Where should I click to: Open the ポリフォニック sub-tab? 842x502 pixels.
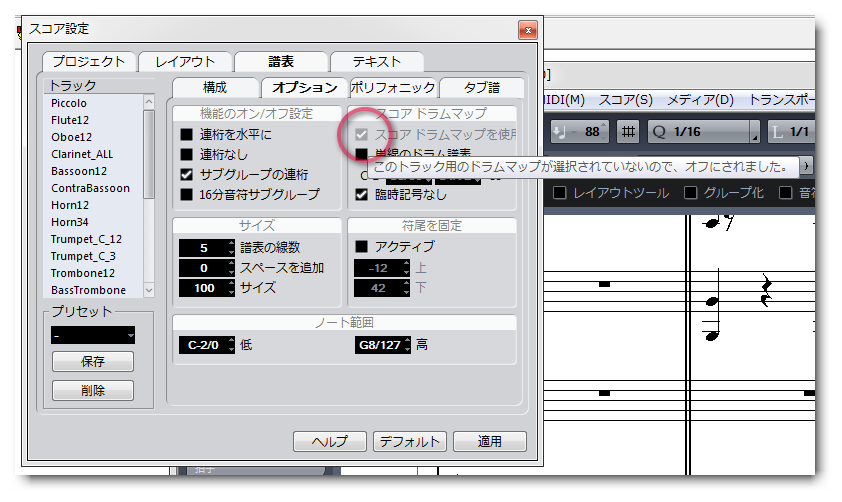tap(393, 88)
